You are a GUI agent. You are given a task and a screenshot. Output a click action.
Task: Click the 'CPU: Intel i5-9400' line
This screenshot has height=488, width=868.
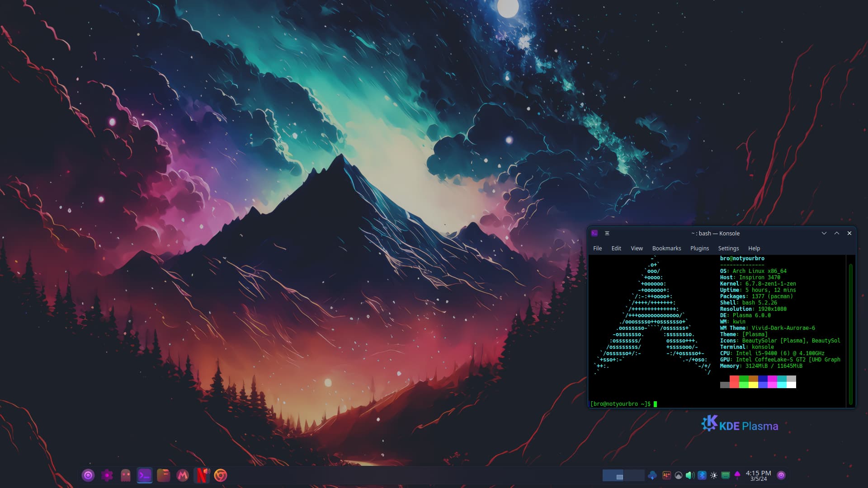pyautogui.click(x=772, y=353)
